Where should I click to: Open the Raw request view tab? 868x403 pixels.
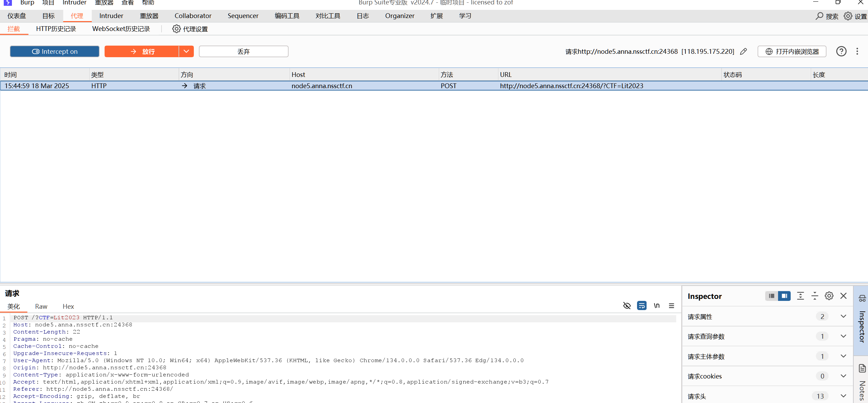(x=41, y=306)
